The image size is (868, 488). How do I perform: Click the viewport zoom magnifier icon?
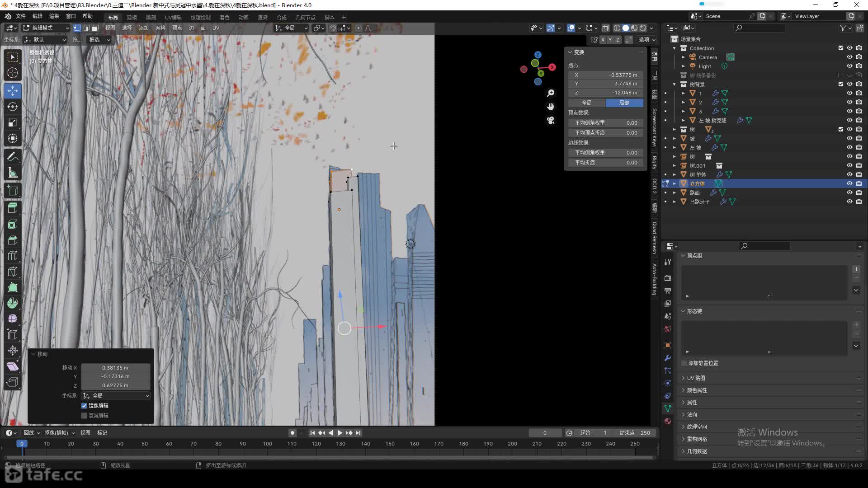pos(551,93)
